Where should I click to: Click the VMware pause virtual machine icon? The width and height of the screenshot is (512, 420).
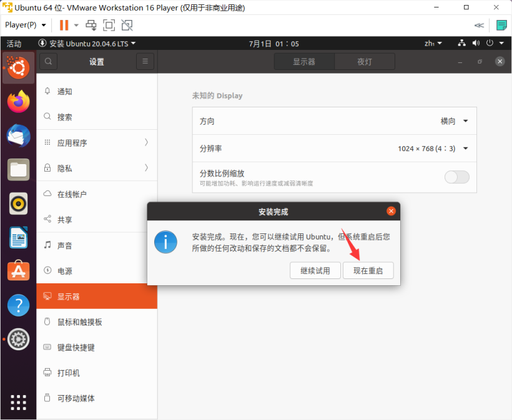pos(64,25)
